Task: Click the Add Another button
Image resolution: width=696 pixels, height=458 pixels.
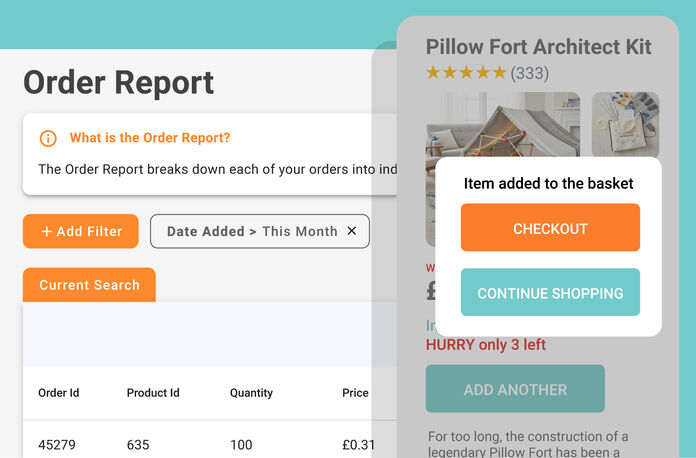Action: click(515, 389)
